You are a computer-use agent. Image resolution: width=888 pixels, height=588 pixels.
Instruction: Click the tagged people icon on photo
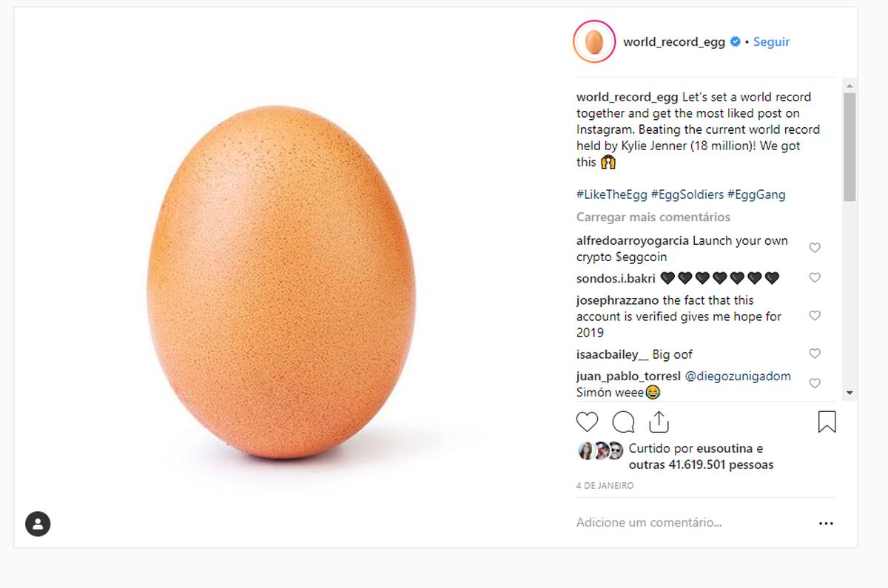(x=38, y=524)
